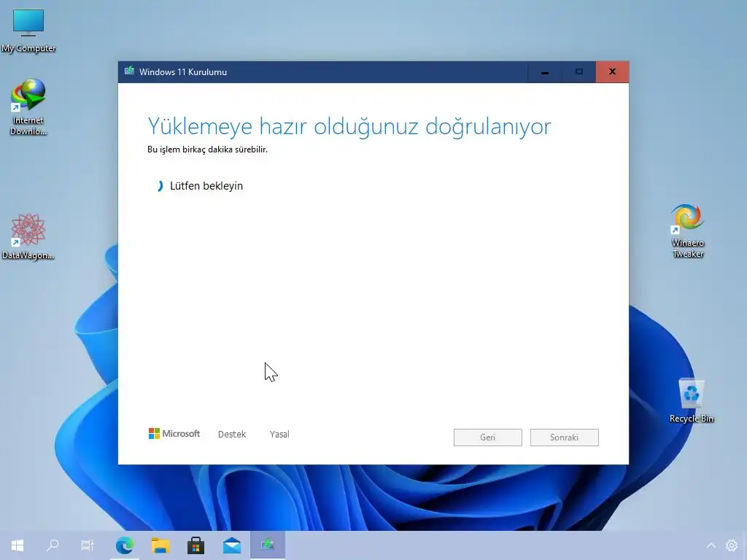Select the Internet Download Manager shortcut
Screen dimensions: 747x560
click(x=28, y=107)
